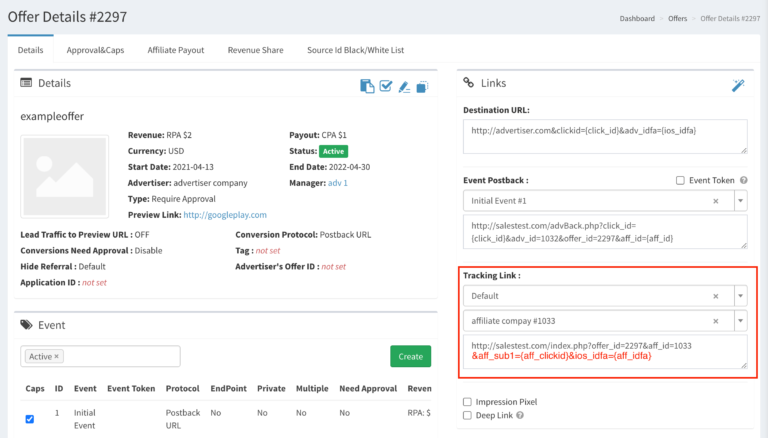This screenshot has height=438, width=768.
Task: Enable the Event Token checkbox
Action: point(680,180)
